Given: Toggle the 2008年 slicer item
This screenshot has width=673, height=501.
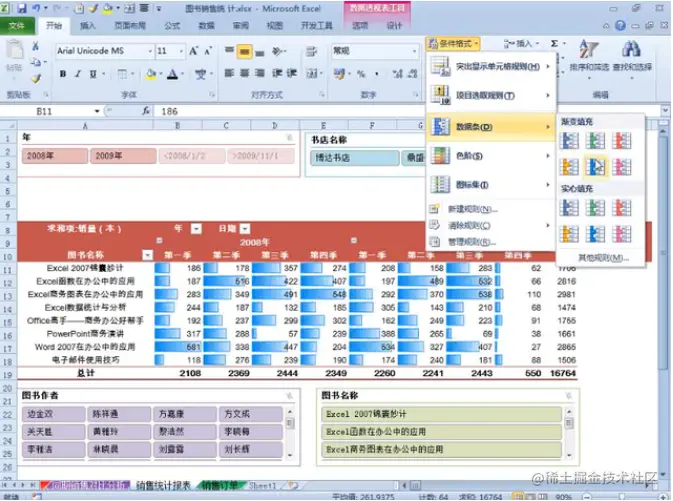Looking at the screenshot, I should click(55, 156).
